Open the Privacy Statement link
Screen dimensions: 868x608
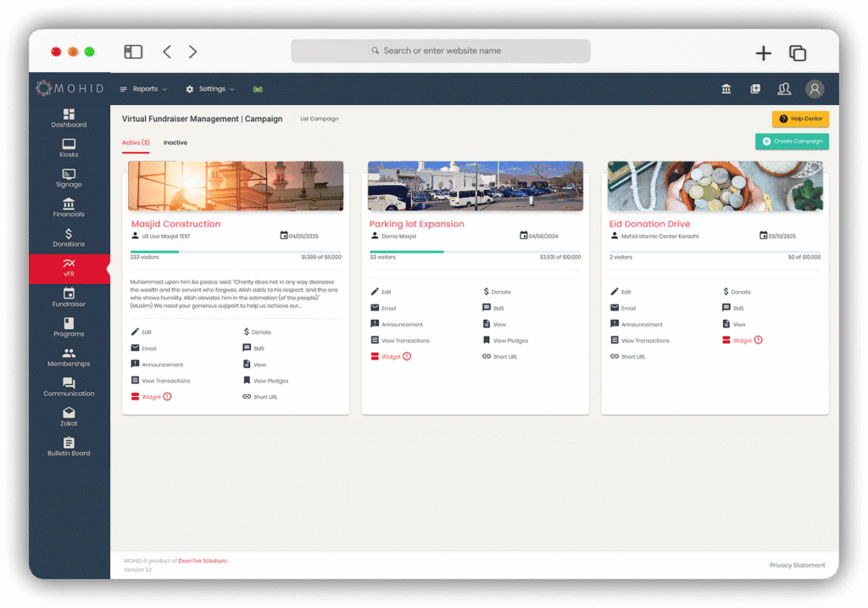point(796,565)
